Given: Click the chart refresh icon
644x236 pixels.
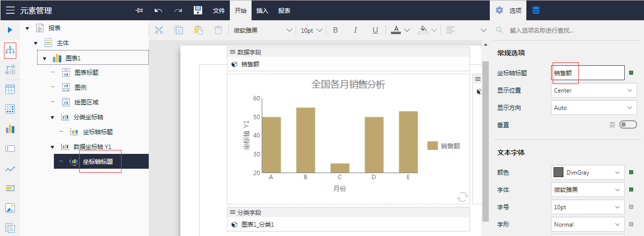Looking at the screenshot, I should (463, 197).
